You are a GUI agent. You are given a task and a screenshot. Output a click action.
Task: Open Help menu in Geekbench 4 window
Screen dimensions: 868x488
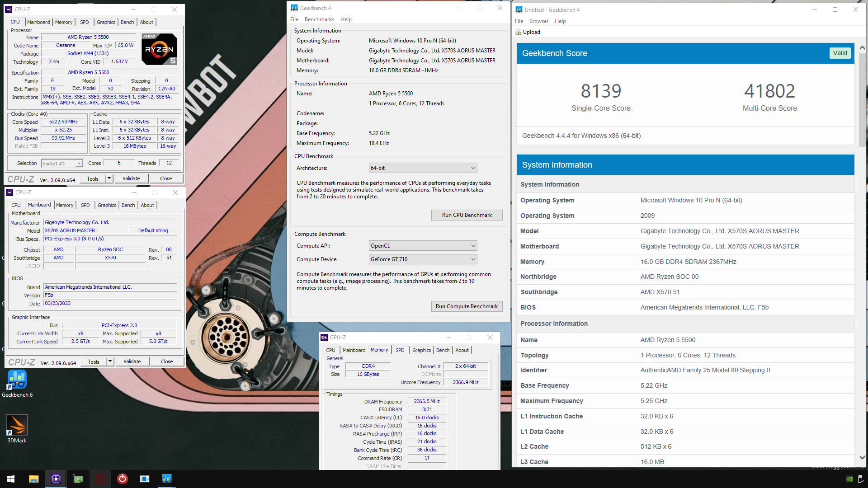pyautogui.click(x=346, y=19)
